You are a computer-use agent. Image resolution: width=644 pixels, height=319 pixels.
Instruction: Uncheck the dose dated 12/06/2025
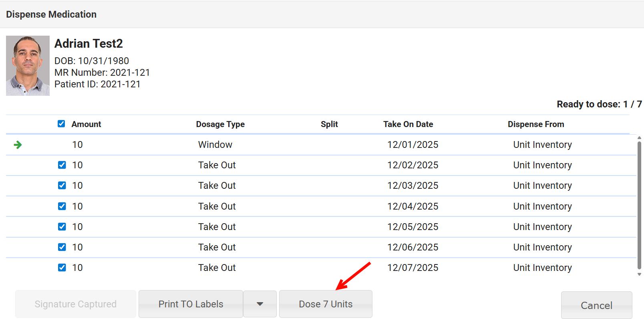[62, 247]
